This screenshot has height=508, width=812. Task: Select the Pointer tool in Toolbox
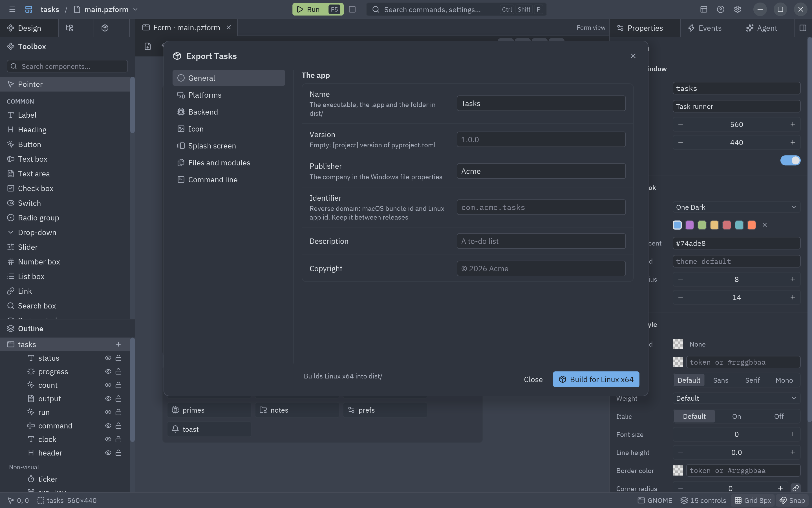pyautogui.click(x=65, y=84)
